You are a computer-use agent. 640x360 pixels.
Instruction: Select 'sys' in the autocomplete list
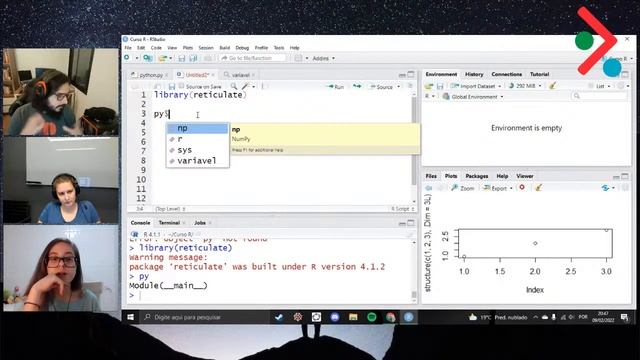pos(198,150)
